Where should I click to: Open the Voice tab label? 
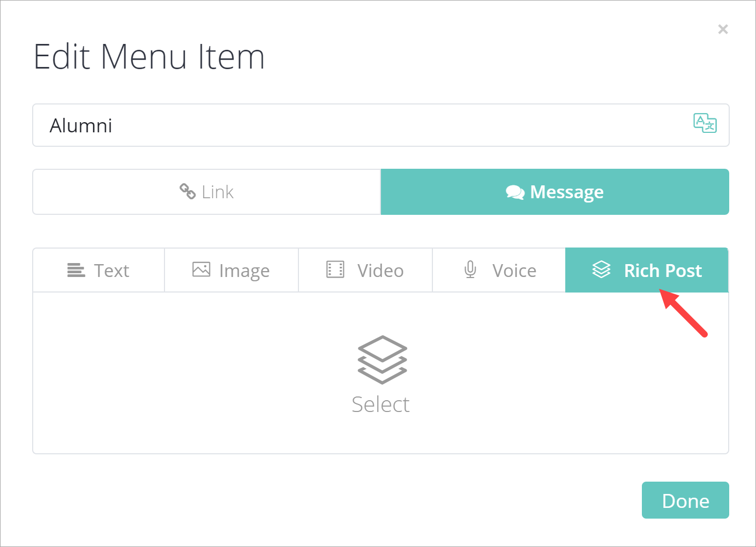tap(514, 271)
